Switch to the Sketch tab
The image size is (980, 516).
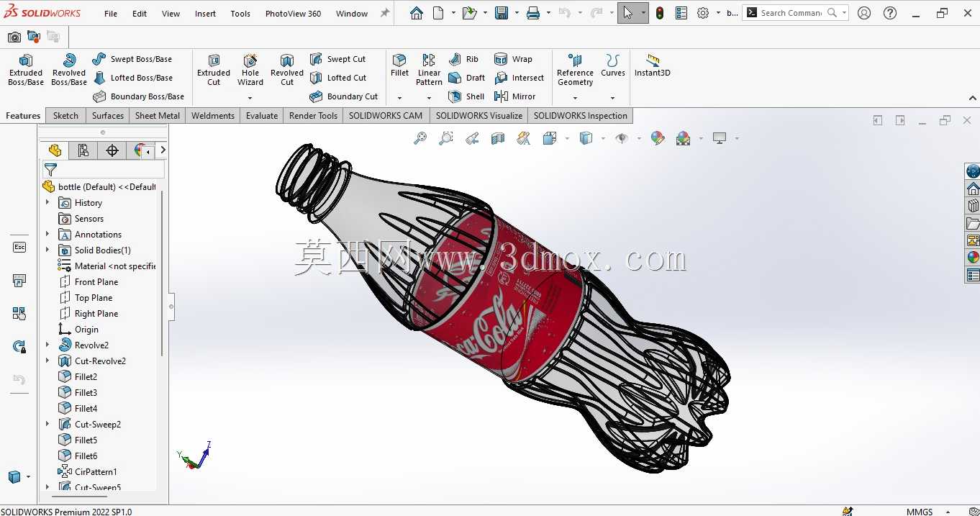pyautogui.click(x=65, y=116)
